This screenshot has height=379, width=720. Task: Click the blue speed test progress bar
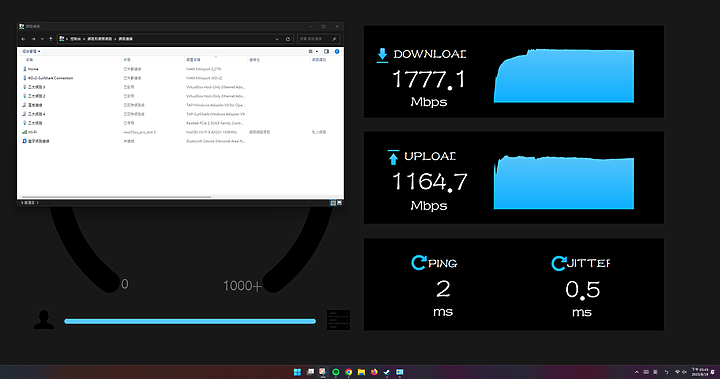click(x=190, y=321)
